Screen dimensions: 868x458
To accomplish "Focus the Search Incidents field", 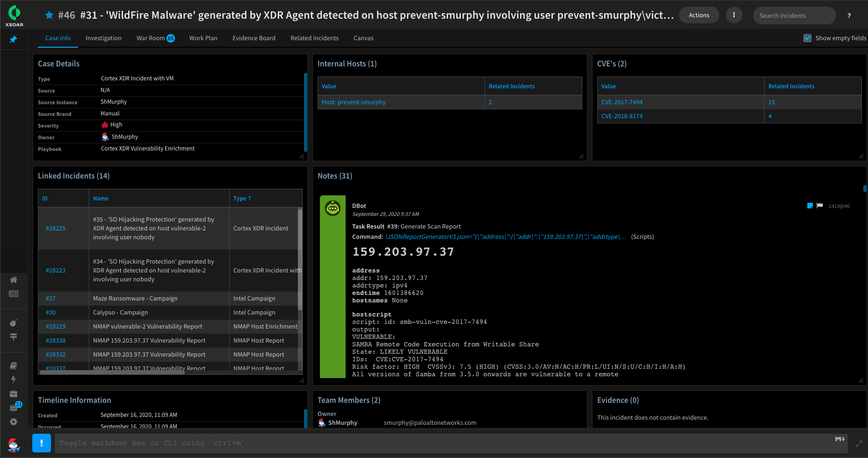I will [x=794, y=15].
